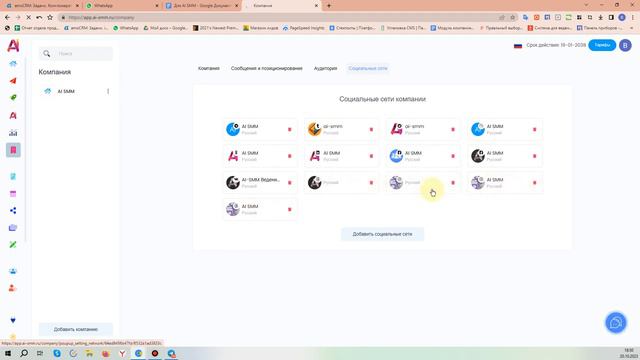Image resolution: width=640 pixels, height=360 pixels.
Task: Select AI SMM company in the list
Action: pos(75,91)
